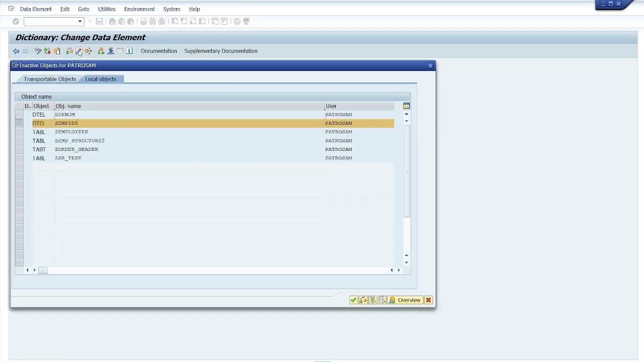This screenshot has width=644, height=362.
Task: Click the transport/assign icon next to Continue
Action: click(363, 300)
